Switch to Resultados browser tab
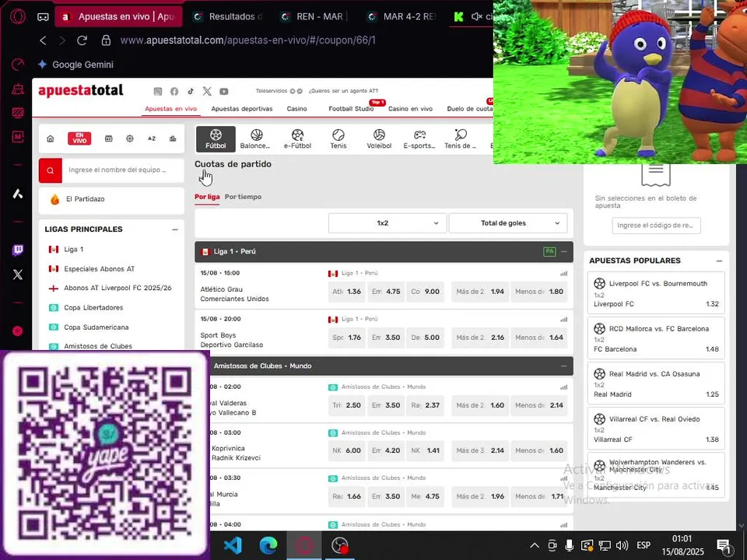The width and height of the screenshot is (747, 560). [228, 16]
